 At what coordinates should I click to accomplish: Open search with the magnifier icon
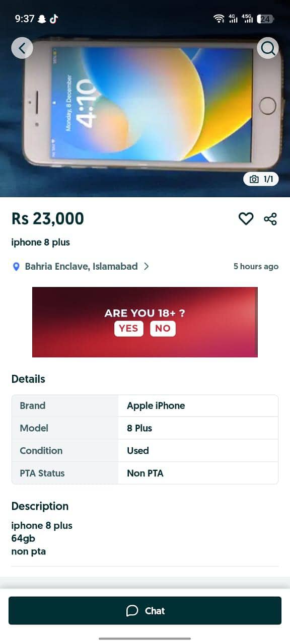[268, 48]
